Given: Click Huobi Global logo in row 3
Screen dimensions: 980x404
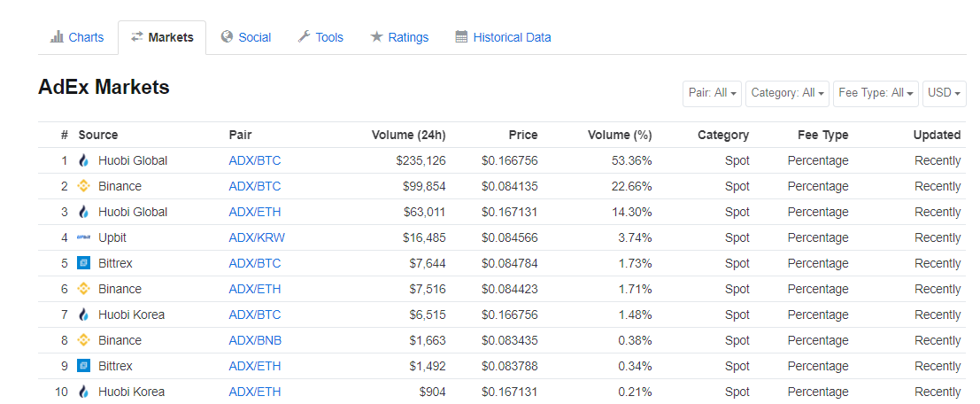Looking at the screenshot, I should (84, 212).
